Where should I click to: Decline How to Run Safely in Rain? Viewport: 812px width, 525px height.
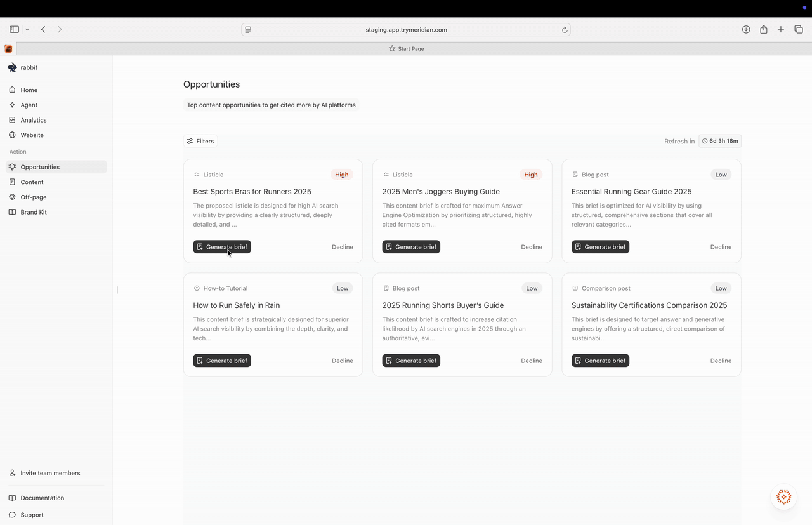(343, 361)
